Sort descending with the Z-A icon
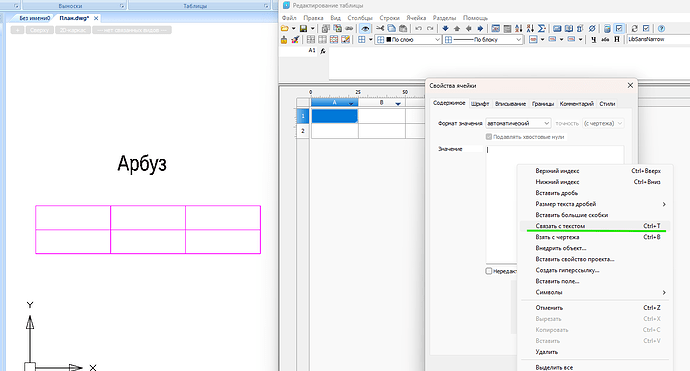Viewport: 690px width, 371px height. [x=530, y=29]
